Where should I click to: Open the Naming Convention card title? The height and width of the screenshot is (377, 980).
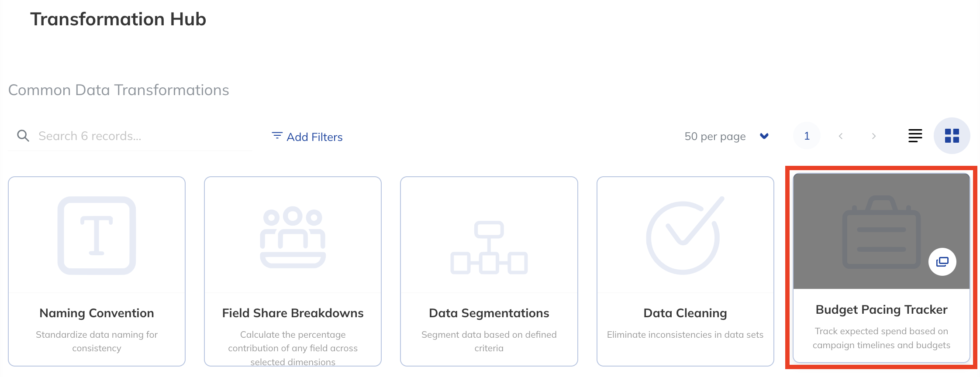pyautogui.click(x=97, y=313)
